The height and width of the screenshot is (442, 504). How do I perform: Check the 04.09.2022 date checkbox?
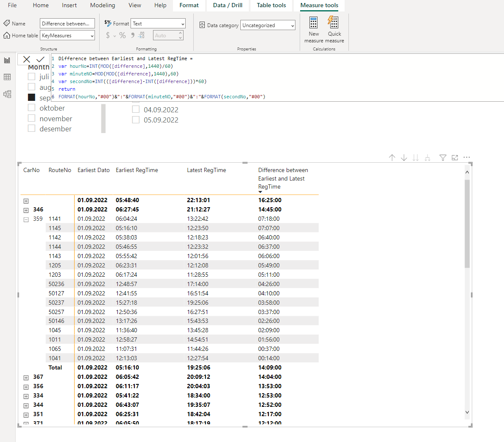(x=136, y=109)
